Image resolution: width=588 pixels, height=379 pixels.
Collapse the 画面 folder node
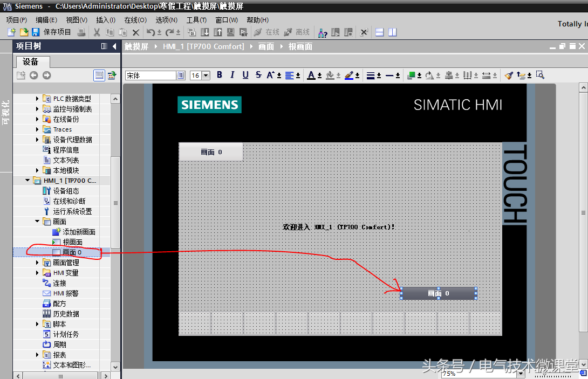[x=37, y=221]
